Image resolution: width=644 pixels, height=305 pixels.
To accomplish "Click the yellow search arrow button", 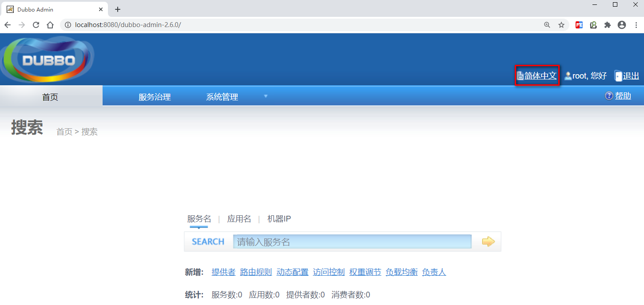I will point(488,242).
